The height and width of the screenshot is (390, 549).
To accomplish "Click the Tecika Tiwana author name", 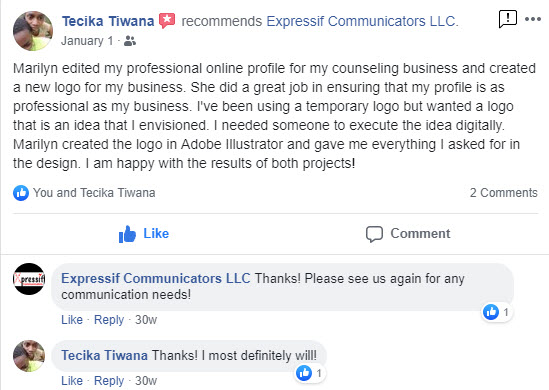I will coord(108,21).
